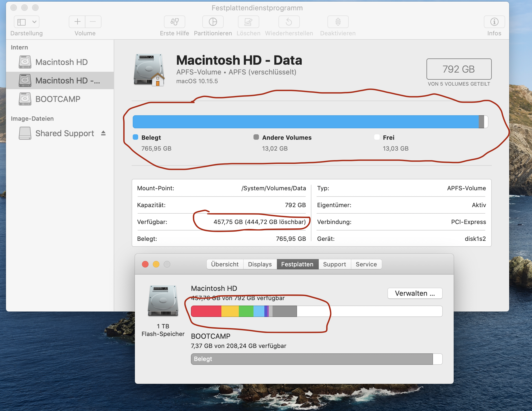Click the Verwalten ... button
The height and width of the screenshot is (411, 532).
[415, 293]
